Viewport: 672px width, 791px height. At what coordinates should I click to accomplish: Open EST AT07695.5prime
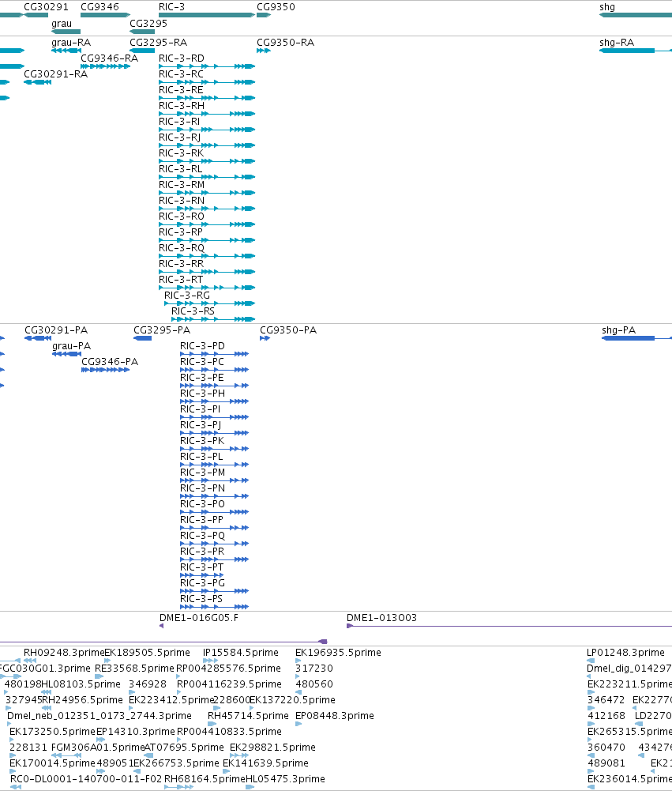(x=148, y=755)
